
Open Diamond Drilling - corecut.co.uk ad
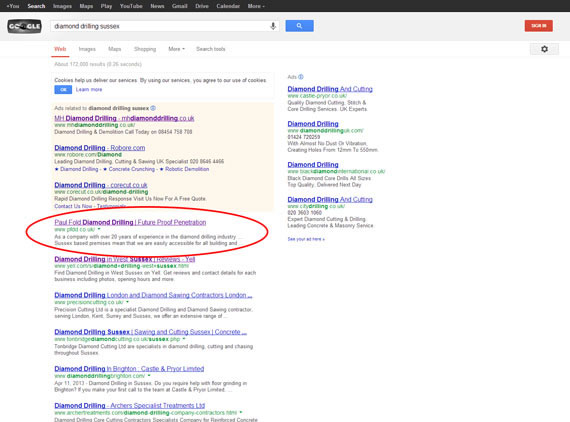(x=101, y=185)
